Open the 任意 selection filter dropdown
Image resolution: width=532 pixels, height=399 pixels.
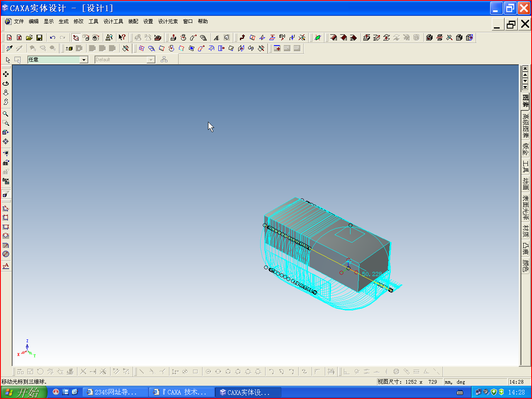tap(84, 60)
